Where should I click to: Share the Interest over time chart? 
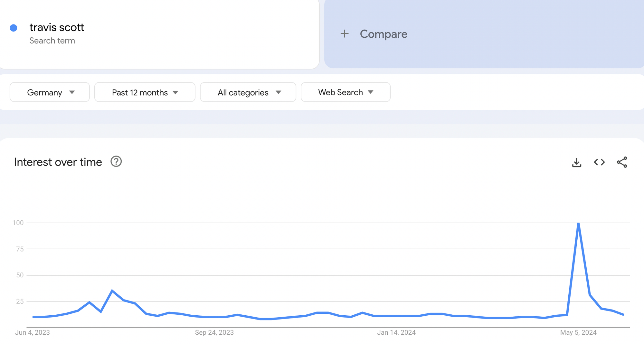[622, 162]
